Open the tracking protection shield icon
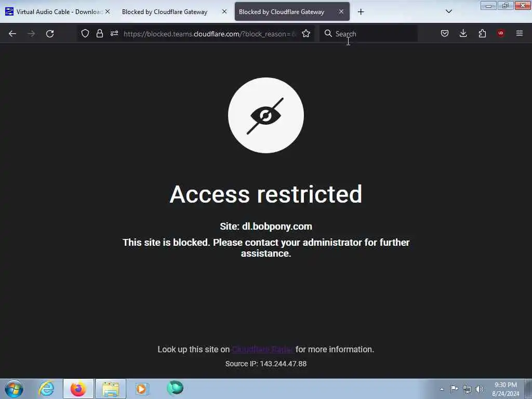This screenshot has width=532, height=399. pyautogui.click(x=85, y=33)
